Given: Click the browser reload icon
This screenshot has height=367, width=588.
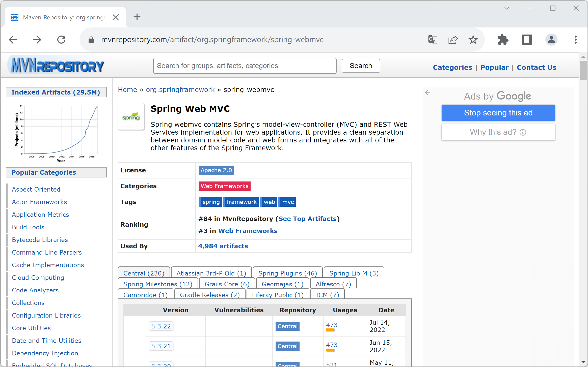Looking at the screenshot, I should 61,40.
